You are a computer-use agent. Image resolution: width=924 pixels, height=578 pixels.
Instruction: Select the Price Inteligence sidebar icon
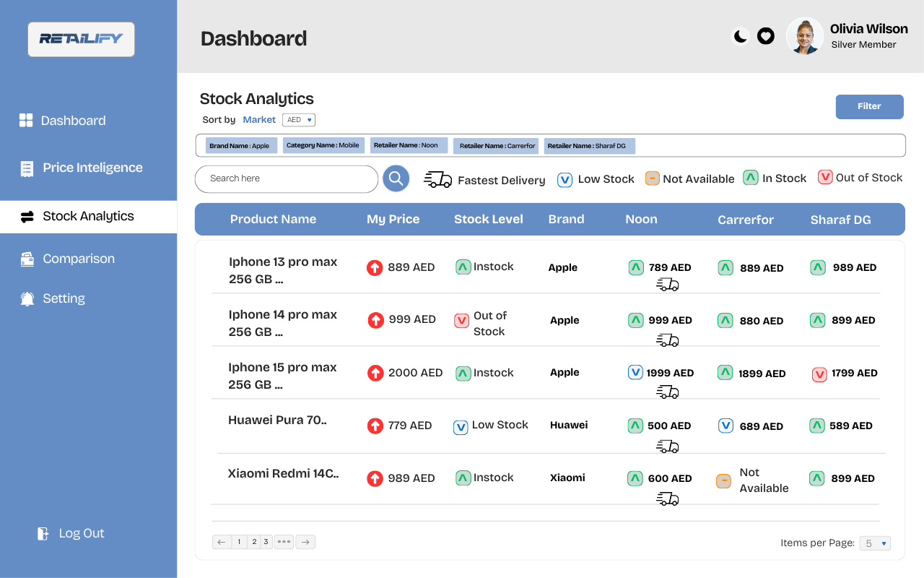[x=25, y=167]
